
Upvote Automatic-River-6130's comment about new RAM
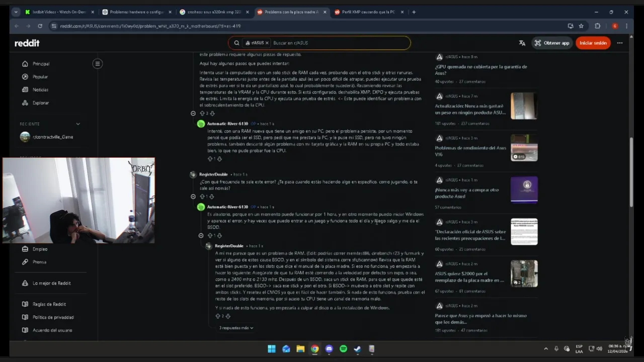(210, 159)
